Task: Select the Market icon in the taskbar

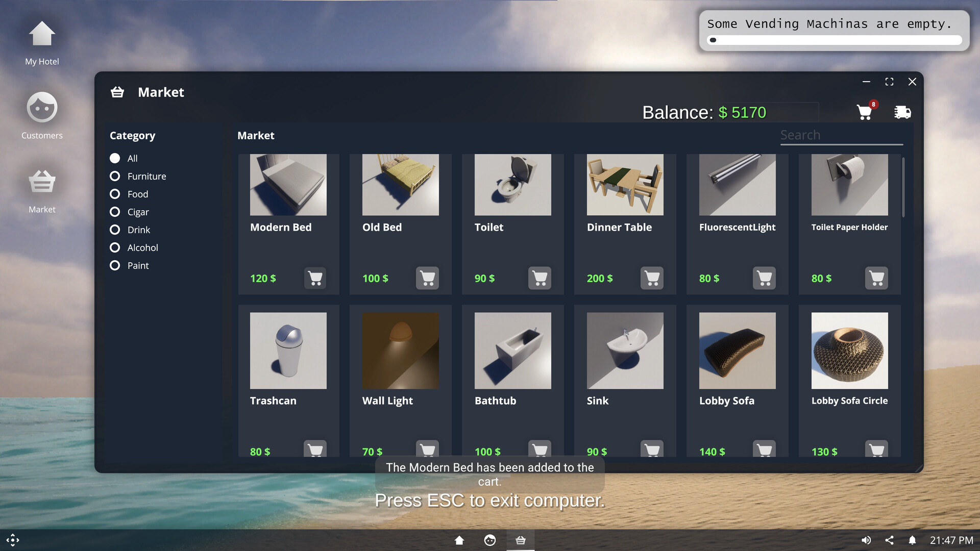Action: pyautogui.click(x=520, y=540)
